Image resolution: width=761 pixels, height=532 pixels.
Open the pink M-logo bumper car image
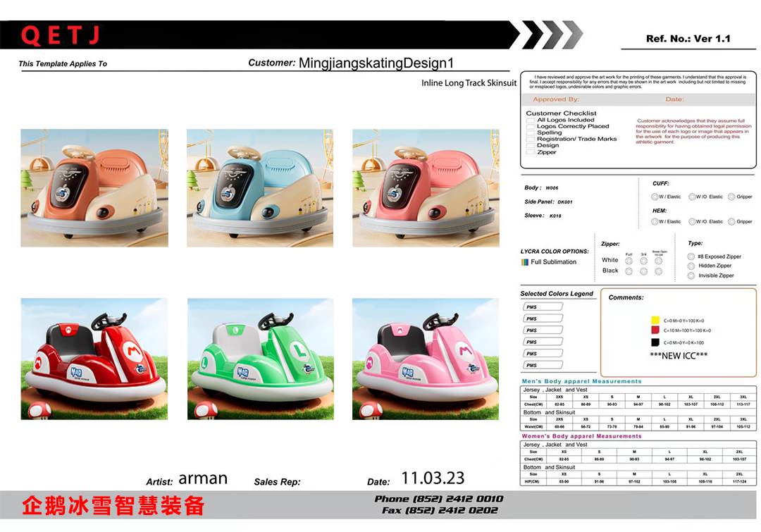426,359
